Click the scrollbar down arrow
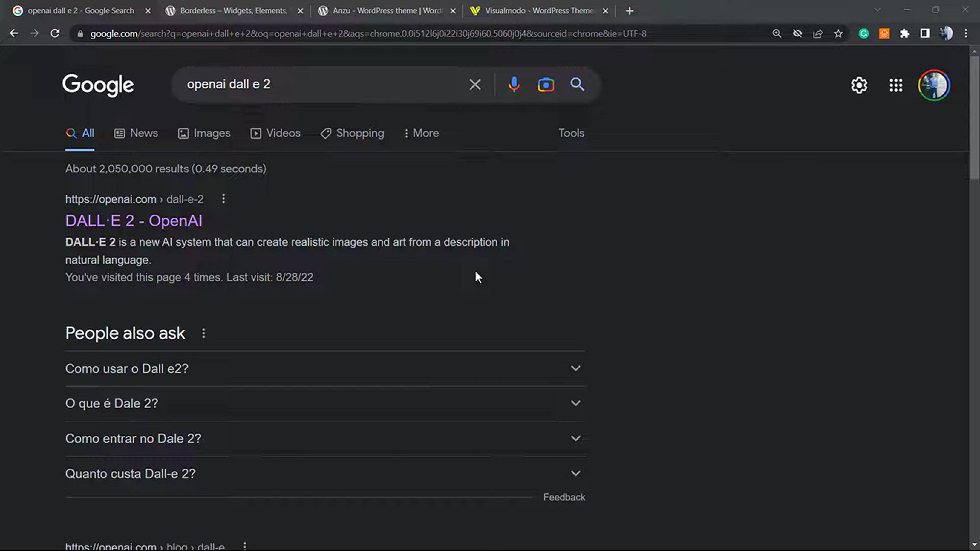 point(974,545)
